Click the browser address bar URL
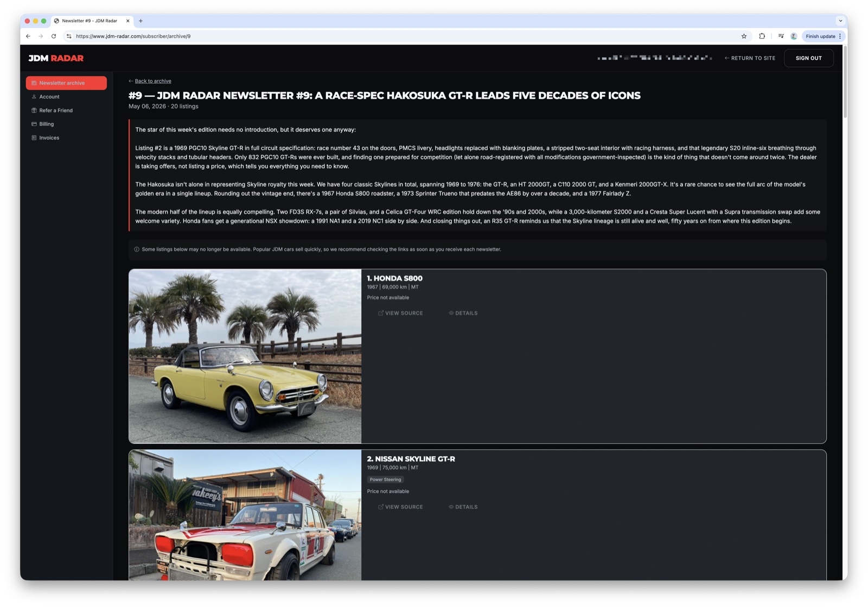Viewport: 868px width, 607px height. point(133,36)
